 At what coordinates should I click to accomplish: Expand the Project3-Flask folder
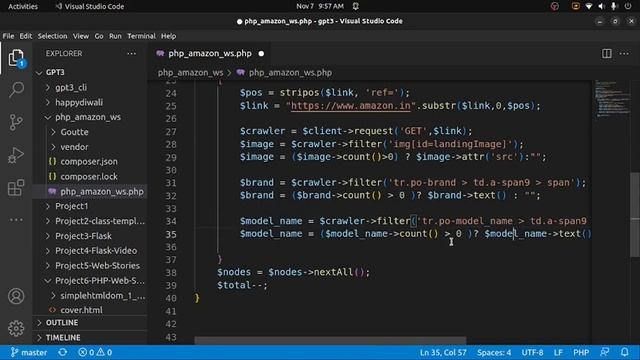(48, 236)
